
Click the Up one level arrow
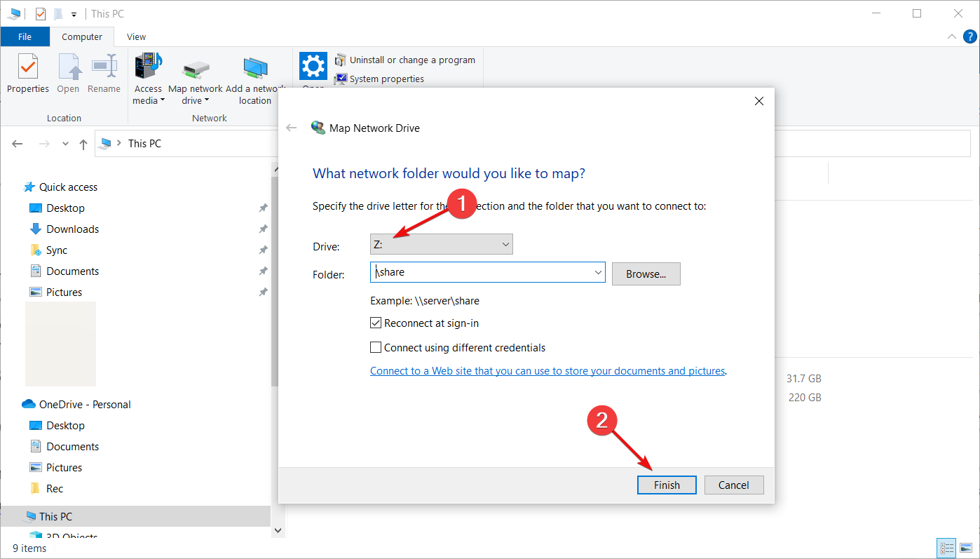pos(83,144)
